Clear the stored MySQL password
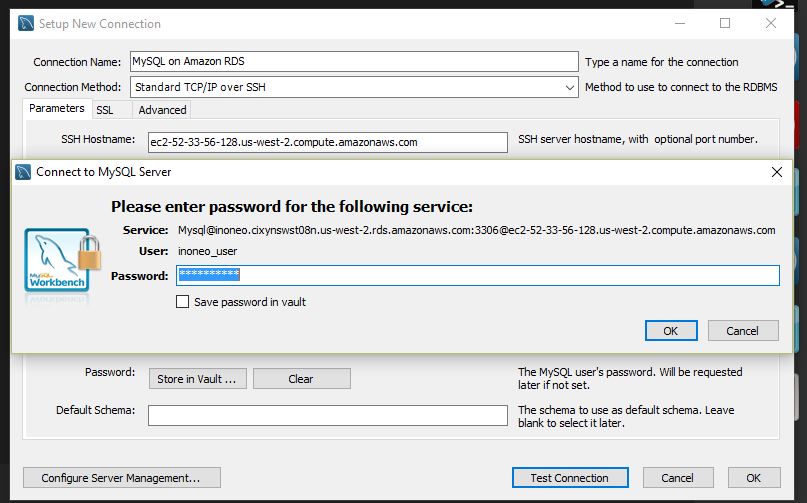807x503 pixels. 302,378
